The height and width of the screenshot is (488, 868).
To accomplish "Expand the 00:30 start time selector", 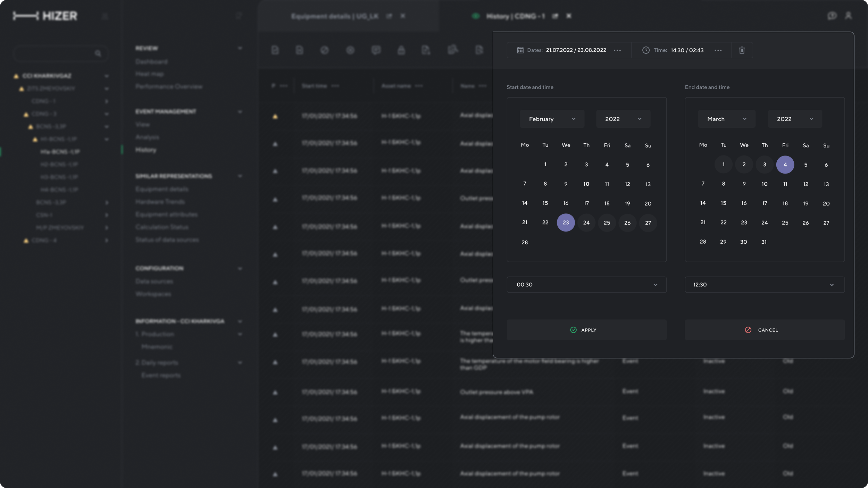I will (586, 285).
